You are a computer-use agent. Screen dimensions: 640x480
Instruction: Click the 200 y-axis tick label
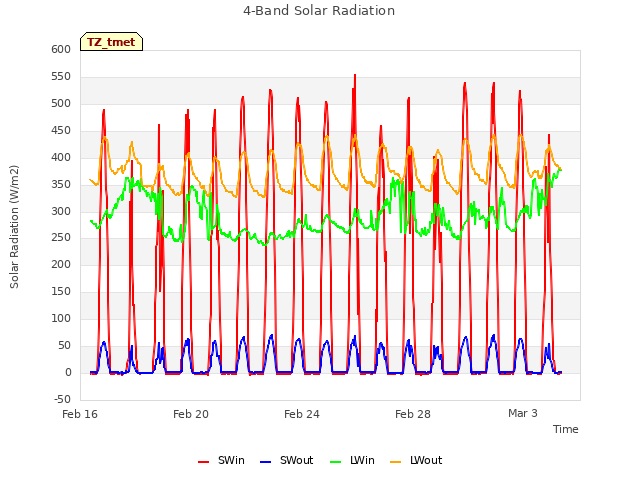(x=61, y=264)
